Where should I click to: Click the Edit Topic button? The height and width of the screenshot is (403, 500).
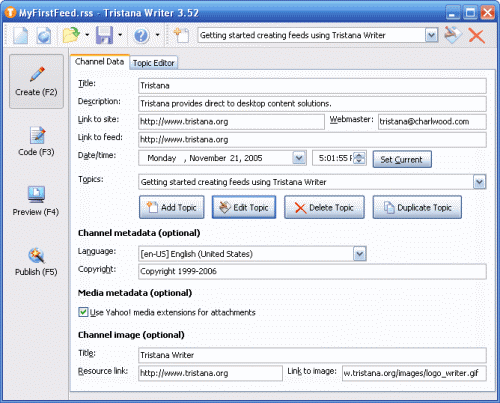click(x=244, y=207)
